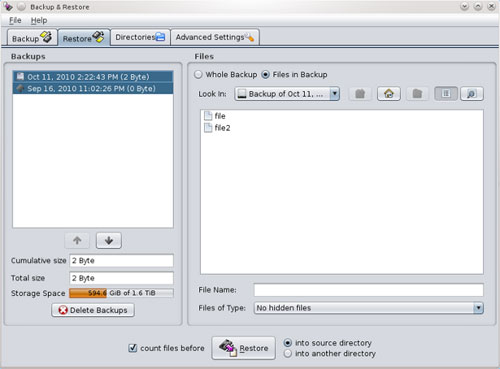The width and height of the screenshot is (500, 369).
Task: Select the file2 file icon
Action: pos(208,128)
